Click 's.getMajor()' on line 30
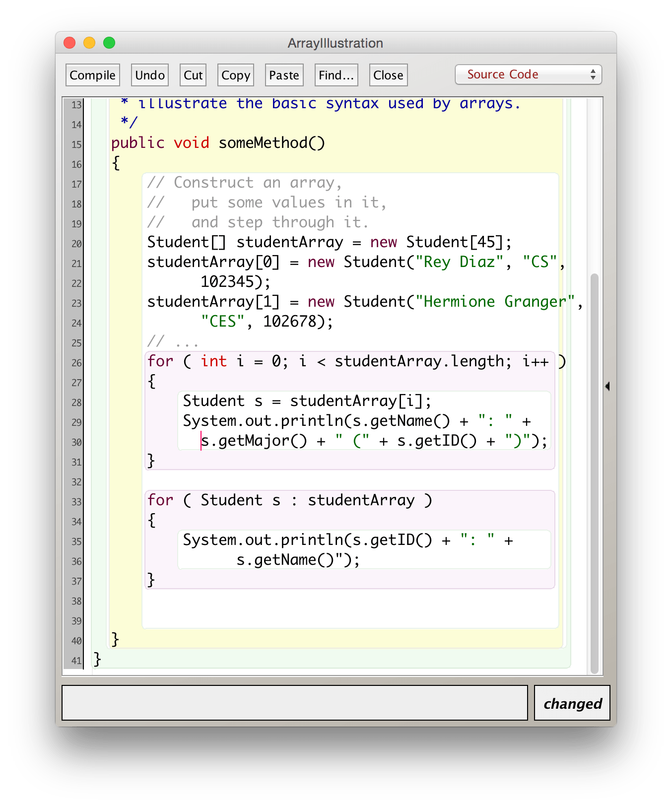This screenshot has height=806, width=672. tap(254, 441)
